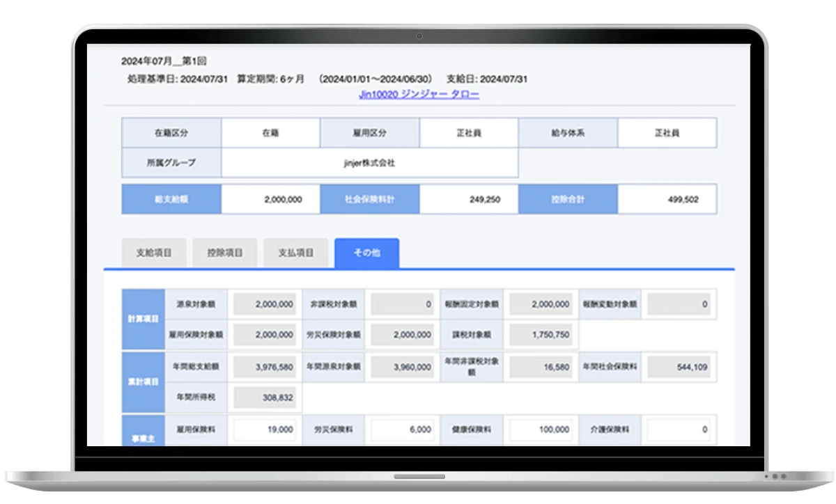Select the 支払項目 tab
This screenshot has width=836, height=504.
pos(296,253)
